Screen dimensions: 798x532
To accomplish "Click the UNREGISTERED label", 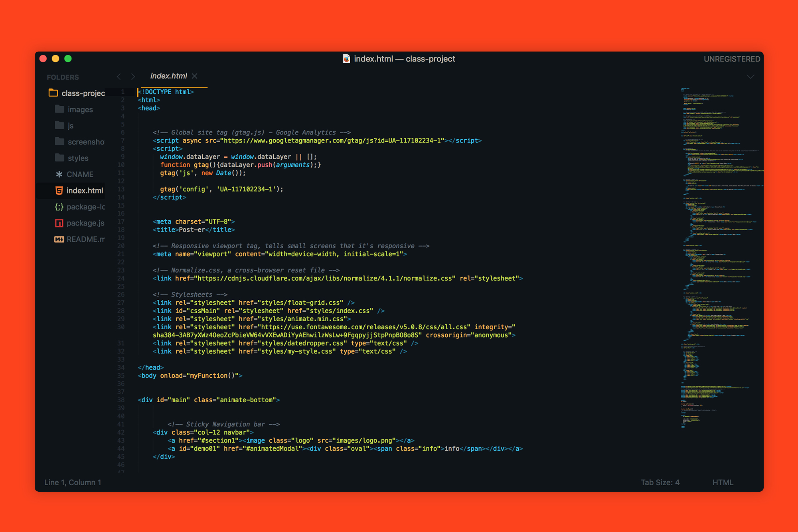I will [732, 59].
